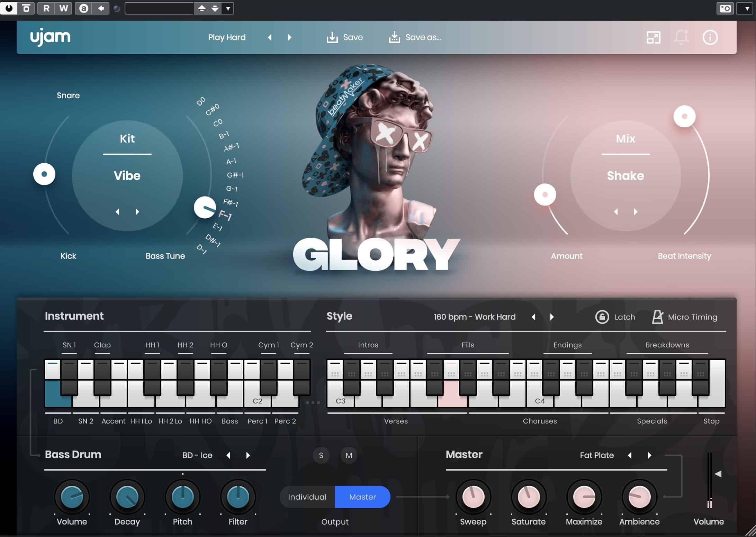This screenshot has width=756, height=537.
Task: Click the Bass Tune dial handle
Action: (x=205, y=208)
